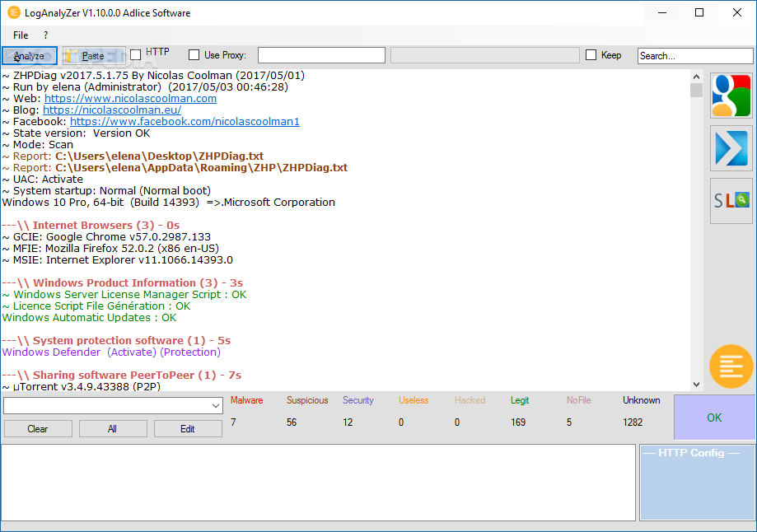Click the Suspicious category label

click(307, 400)
